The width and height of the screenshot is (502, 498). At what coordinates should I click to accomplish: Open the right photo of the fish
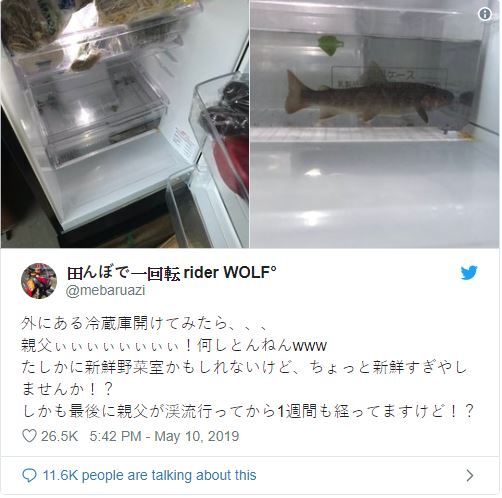click(x=375, y=124)
